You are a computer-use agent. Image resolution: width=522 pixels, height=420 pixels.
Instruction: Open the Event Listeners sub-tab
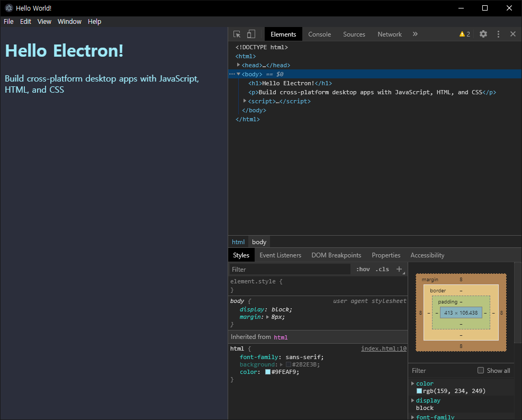pos(280,255)
